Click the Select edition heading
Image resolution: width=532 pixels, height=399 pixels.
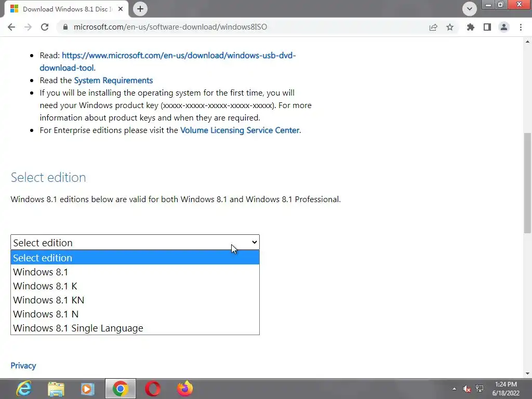48,178
